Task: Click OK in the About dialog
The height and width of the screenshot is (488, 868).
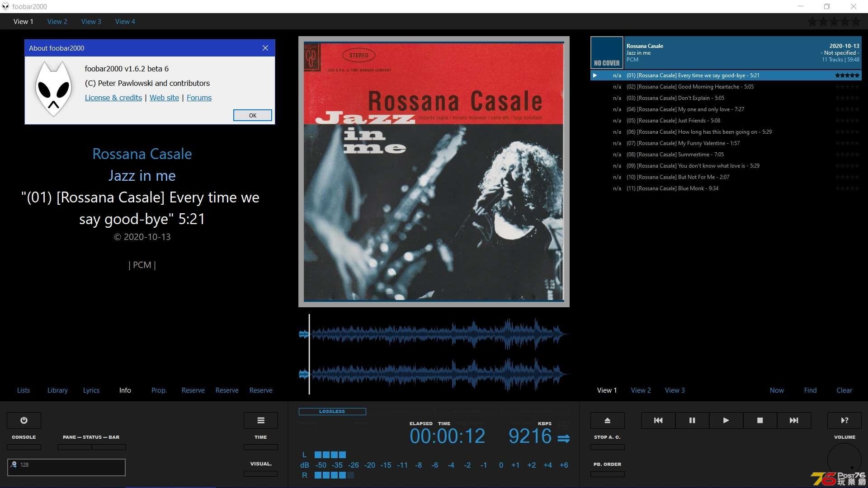Action: (x=253, y=115)
